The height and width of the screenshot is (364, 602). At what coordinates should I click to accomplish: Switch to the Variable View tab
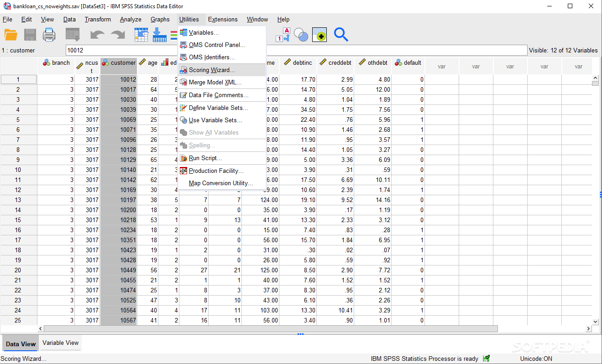60,343
